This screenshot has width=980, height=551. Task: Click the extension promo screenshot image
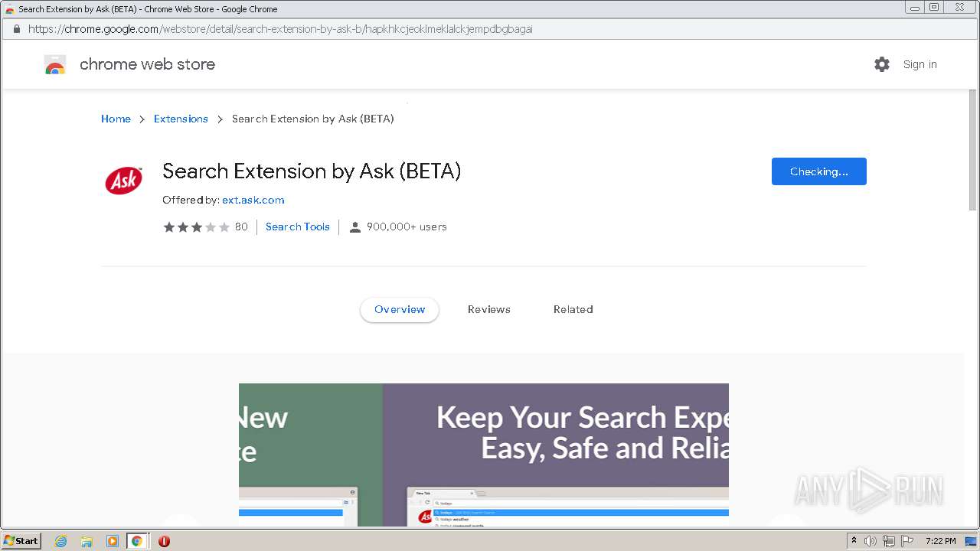click(x=484, y=455)
